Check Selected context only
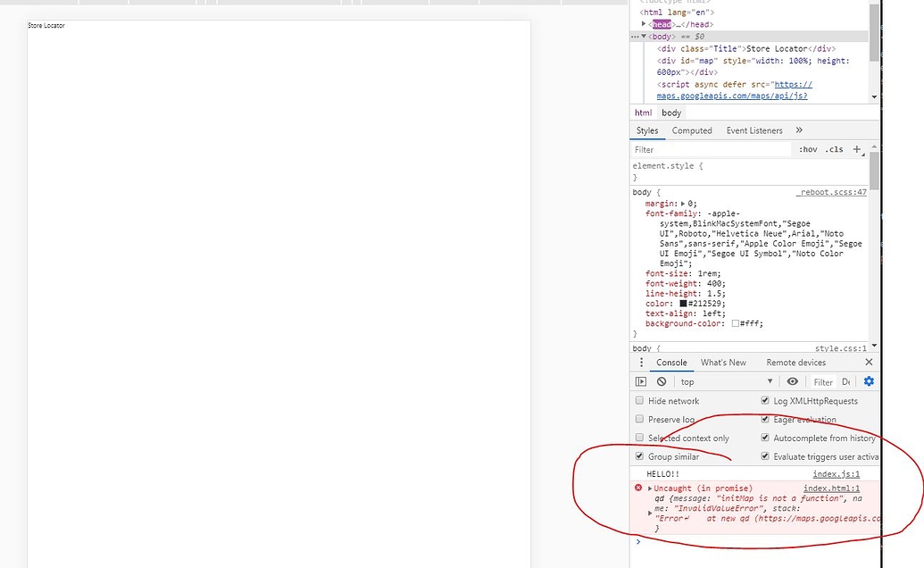The height and width of the screenshot is (568, 924). click(639, 438)
